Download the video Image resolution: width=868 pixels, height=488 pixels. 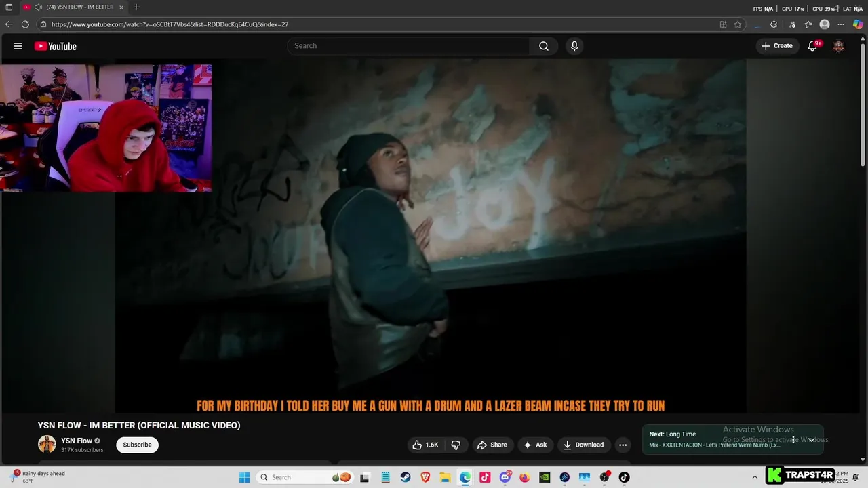coord(584,445)
